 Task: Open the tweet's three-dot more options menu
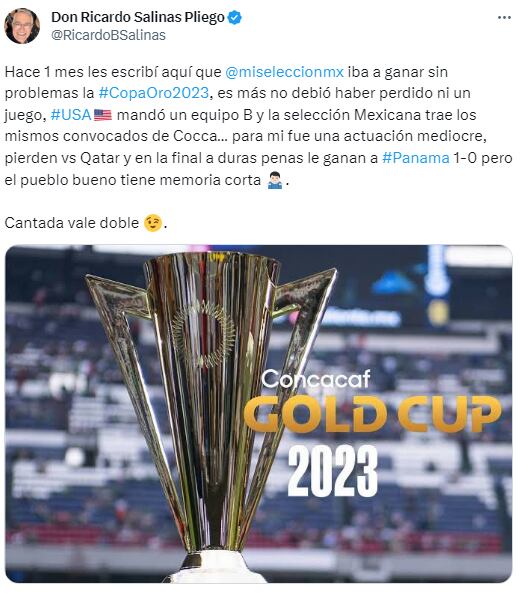tap(504, 18)
